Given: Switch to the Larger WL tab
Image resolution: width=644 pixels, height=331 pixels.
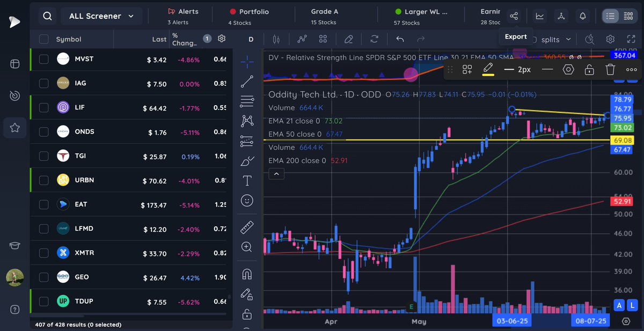Looking at the screenshot, I should point(421,16).
